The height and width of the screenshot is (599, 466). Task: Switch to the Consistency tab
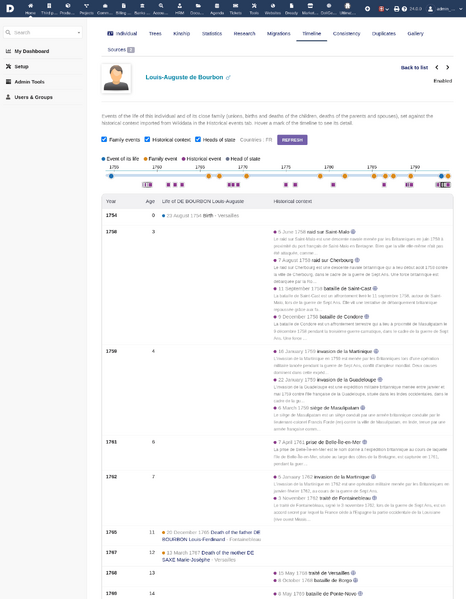346,34
